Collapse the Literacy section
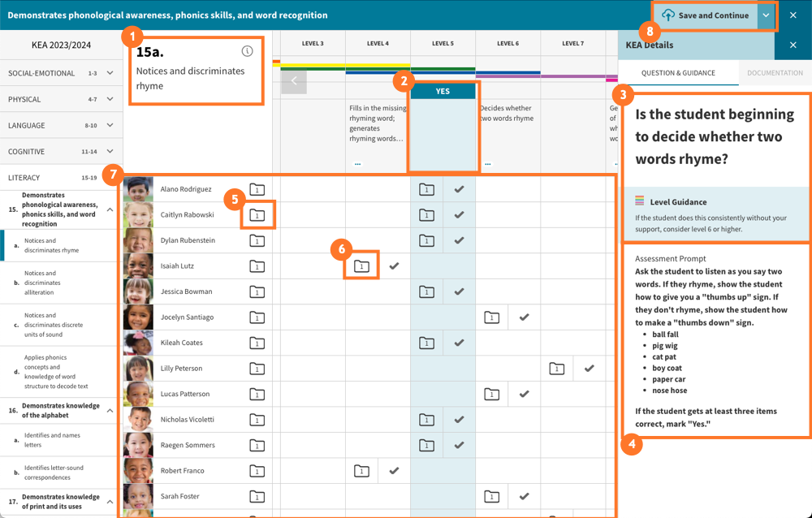 pos(110,177)
